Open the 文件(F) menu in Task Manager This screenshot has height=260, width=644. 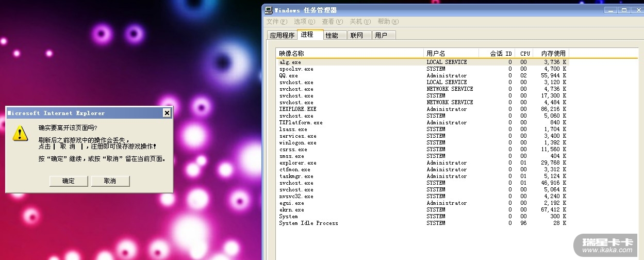point(277,22)
